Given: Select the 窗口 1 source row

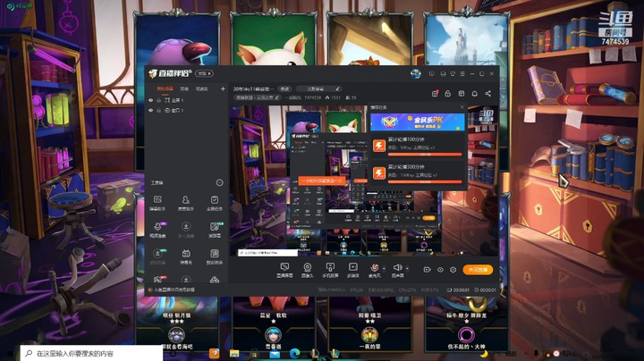Looking at the screenshot, I should coord(187,110).
